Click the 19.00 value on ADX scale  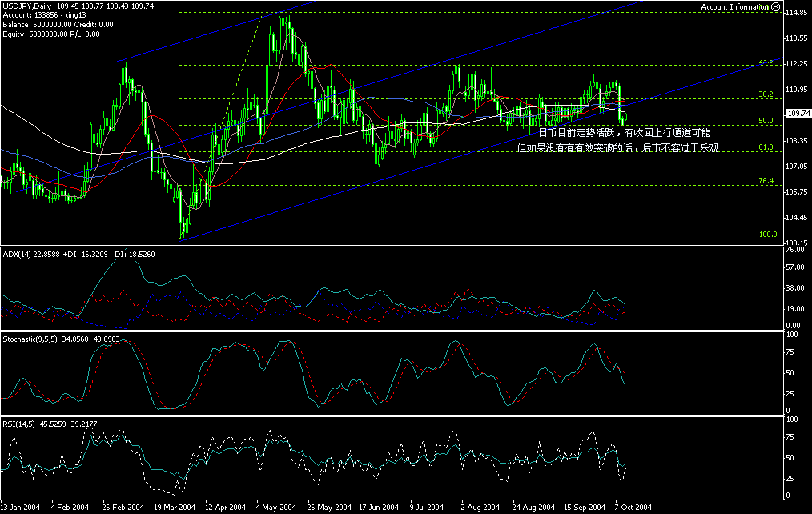coord(795,308)
